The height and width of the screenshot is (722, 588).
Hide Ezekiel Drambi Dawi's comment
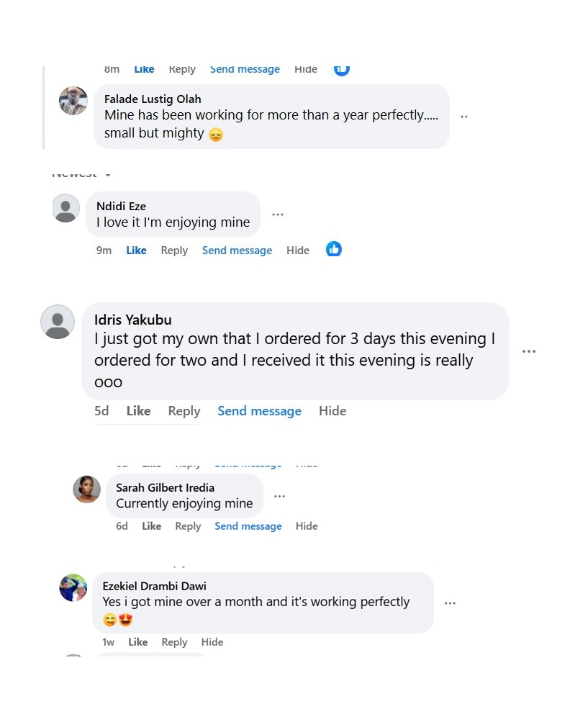(x=212, y=642)
